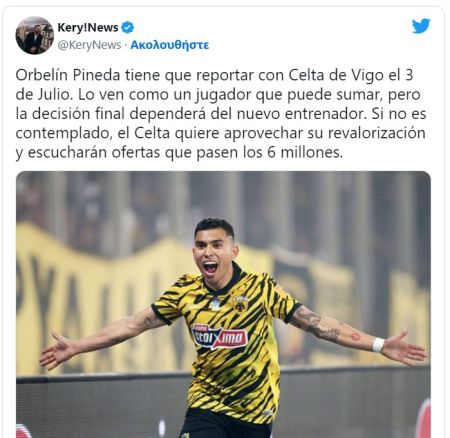The width and height of the screenshot is (450, 438).
Task: Follow the account via Ακολουθήστε
Action: point(169,45)
